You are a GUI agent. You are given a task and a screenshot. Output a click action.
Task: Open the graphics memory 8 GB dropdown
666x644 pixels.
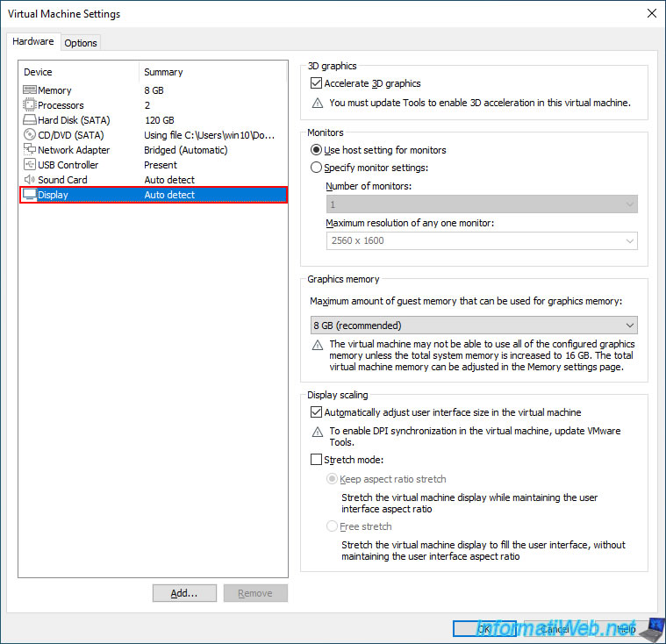(x=474, y=326)
